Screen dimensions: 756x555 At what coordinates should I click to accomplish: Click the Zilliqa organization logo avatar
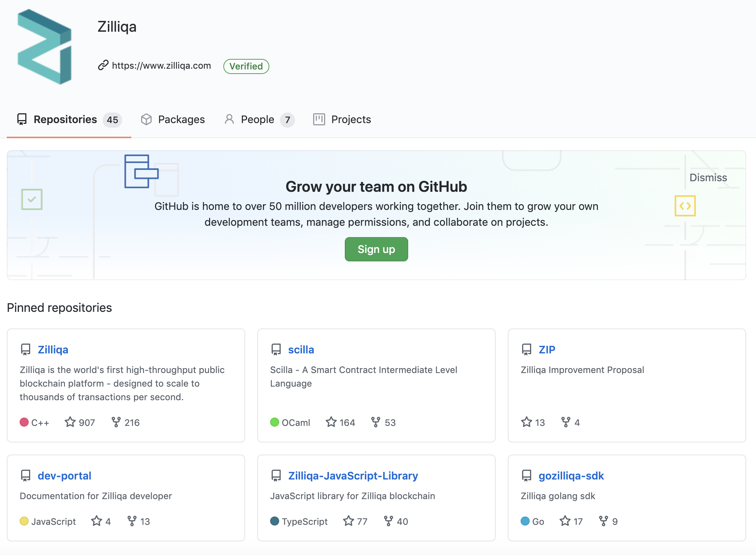click(x=45, y=46)
